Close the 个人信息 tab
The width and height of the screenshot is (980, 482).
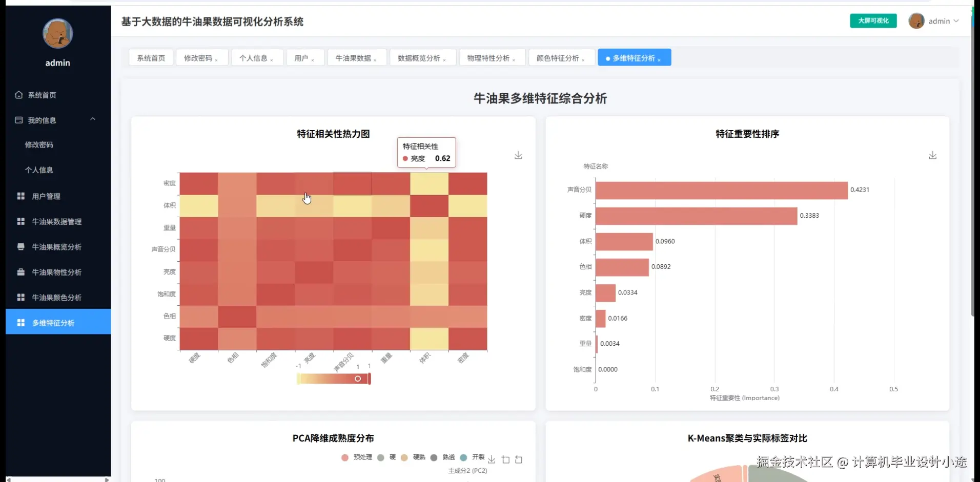[x=272, y=60]
